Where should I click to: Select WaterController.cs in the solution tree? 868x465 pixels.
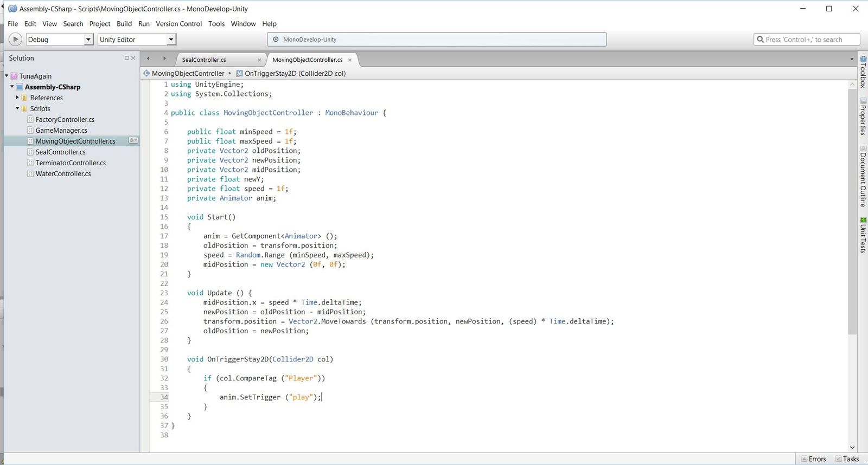click(63, 174)
